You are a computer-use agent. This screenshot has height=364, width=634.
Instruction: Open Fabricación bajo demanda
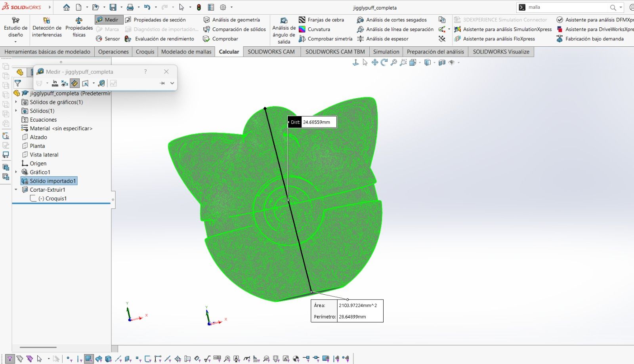point(590,39)
